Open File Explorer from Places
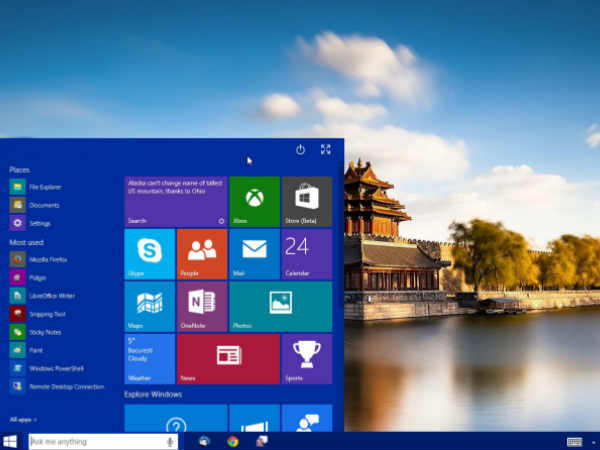Image resolution: width=600 pixels, height=450 pixels. tap(36, 187)
